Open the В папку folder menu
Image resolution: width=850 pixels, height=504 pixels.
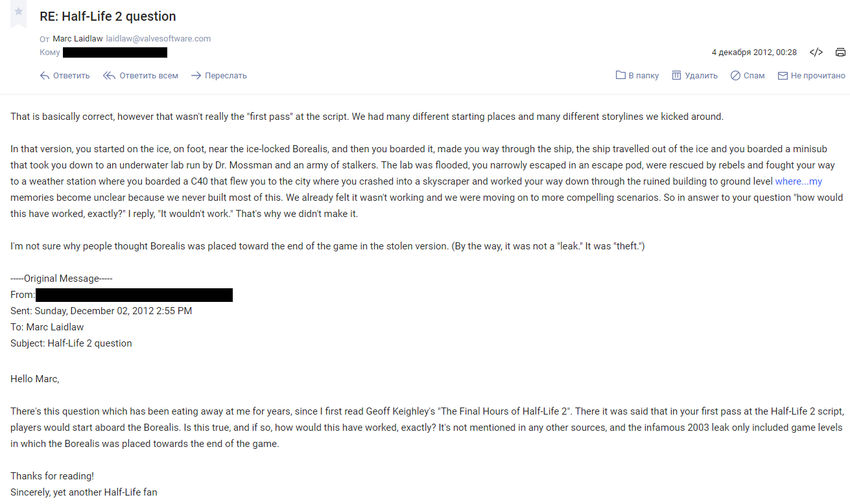pos(644,76)
